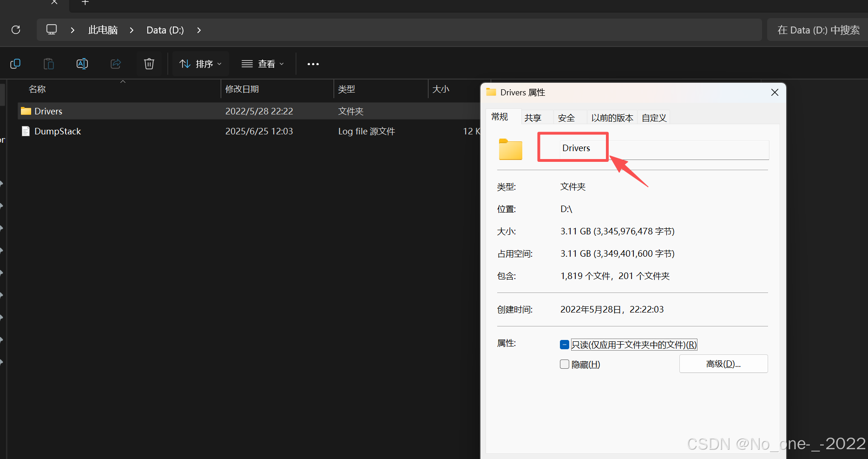Image resolution: width=868 pixels, height=459 pixels.
Task: Click the size on disk 3,349,401,600 value
Action: pyautogui.click(x=618, y=253)
